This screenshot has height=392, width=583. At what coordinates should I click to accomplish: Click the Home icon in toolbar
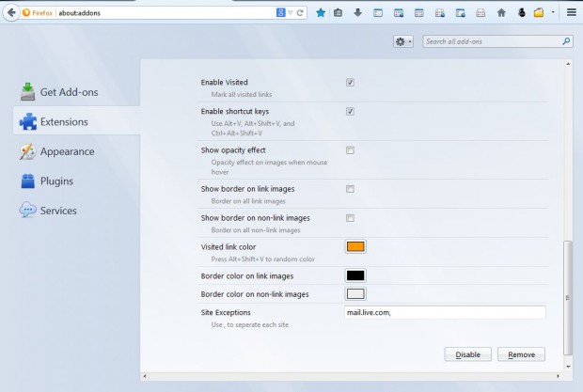[x=501, y=13]
